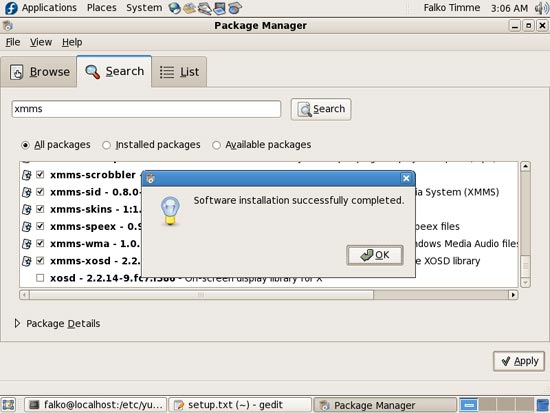Close the installation completed dialog
This screenshot has width=550, height=413.
(406, 178)
